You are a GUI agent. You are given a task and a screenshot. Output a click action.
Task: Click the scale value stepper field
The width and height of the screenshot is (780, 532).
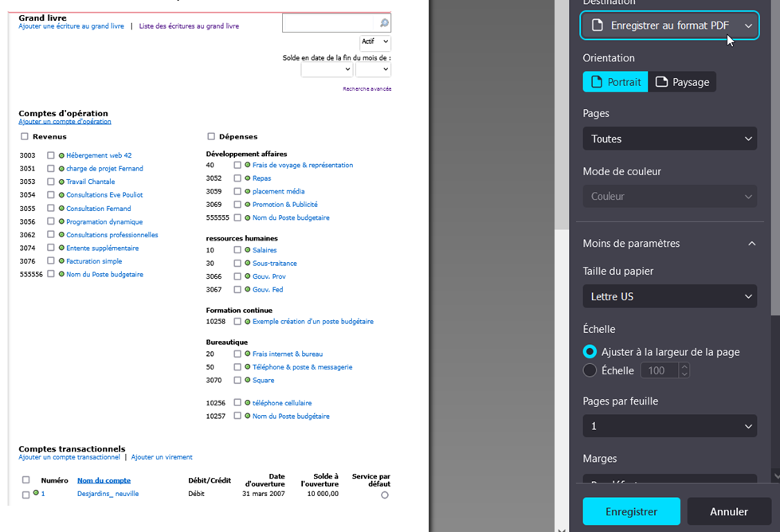point(660,370)
